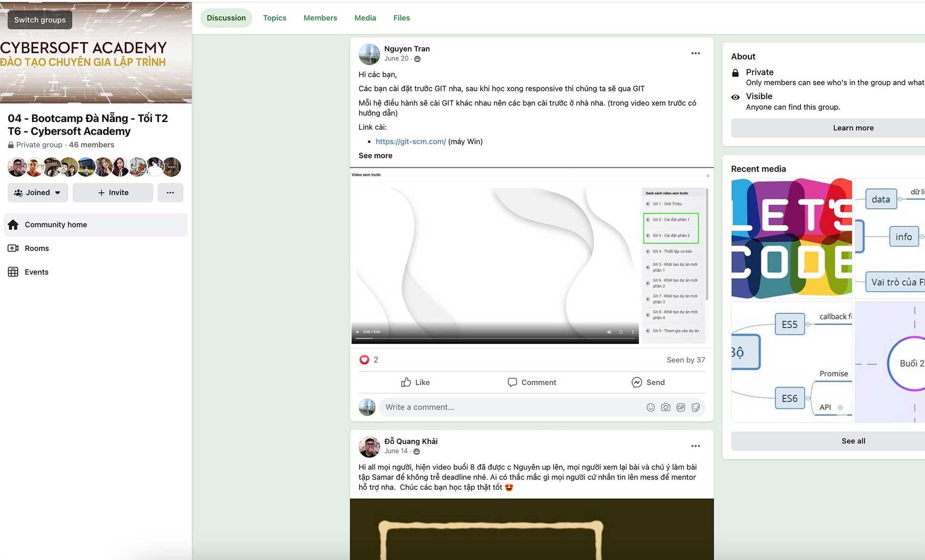
Task: Click the first member avatar
Action: [x=17, y=167]
